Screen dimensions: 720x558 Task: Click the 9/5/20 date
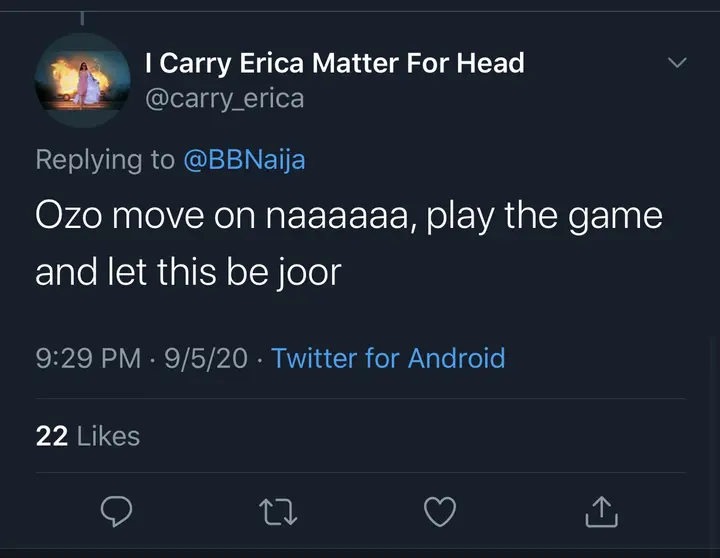coord(204,358)
